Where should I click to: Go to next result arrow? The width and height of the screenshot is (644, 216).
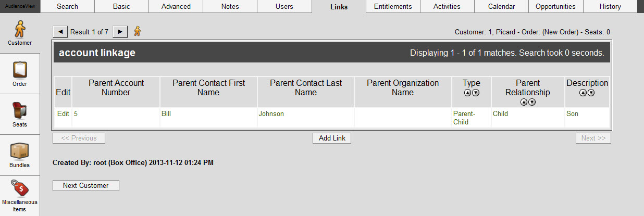[120, 32]
